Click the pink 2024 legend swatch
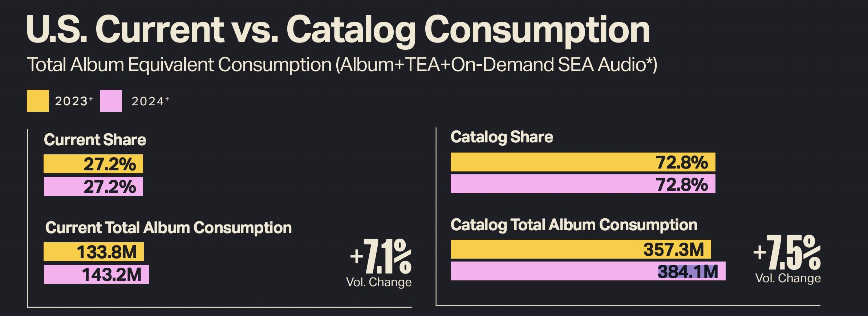 point(111,101)
